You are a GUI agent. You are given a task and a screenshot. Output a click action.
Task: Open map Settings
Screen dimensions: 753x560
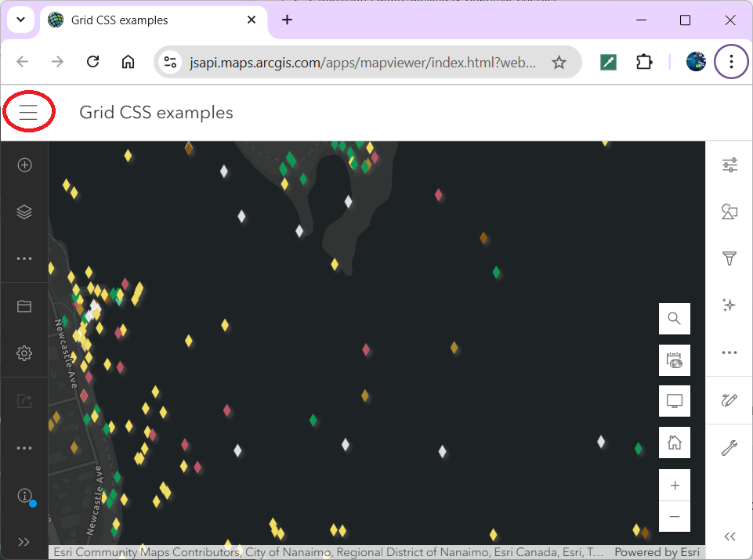(24, 353)
